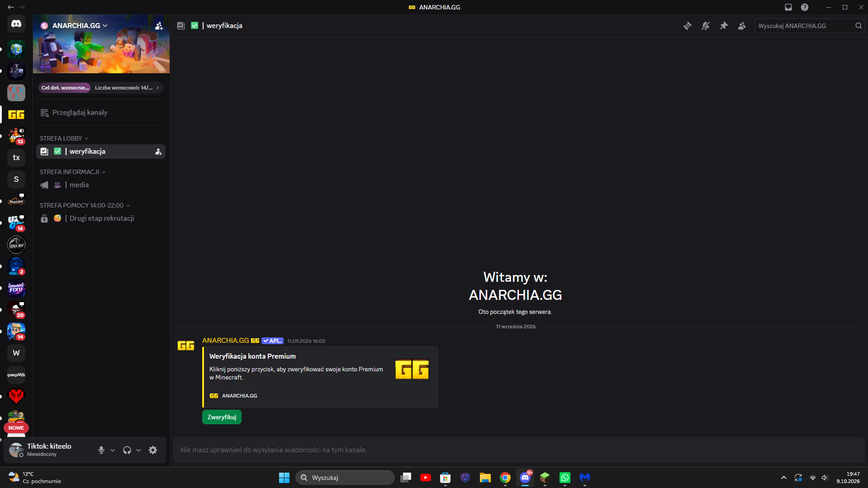Click invite icon next to server name
The height and width of the screenshot is (488, 868).
(159, 26)
